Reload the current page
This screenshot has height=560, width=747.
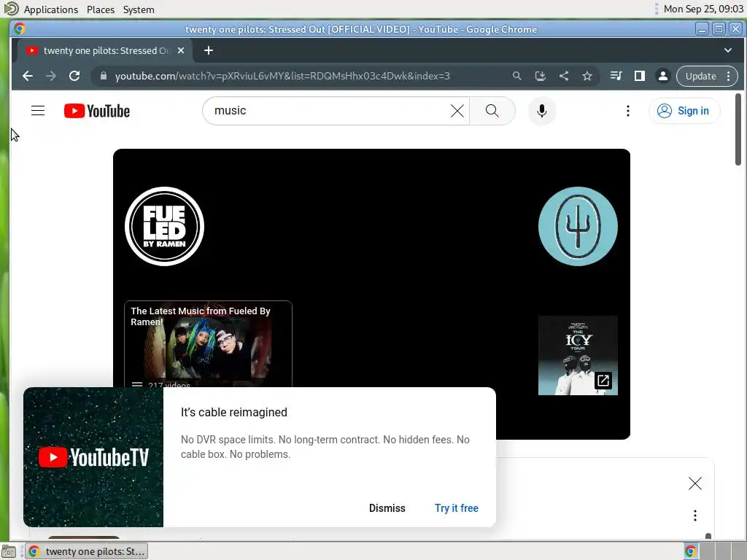click(x=74, y=76)
